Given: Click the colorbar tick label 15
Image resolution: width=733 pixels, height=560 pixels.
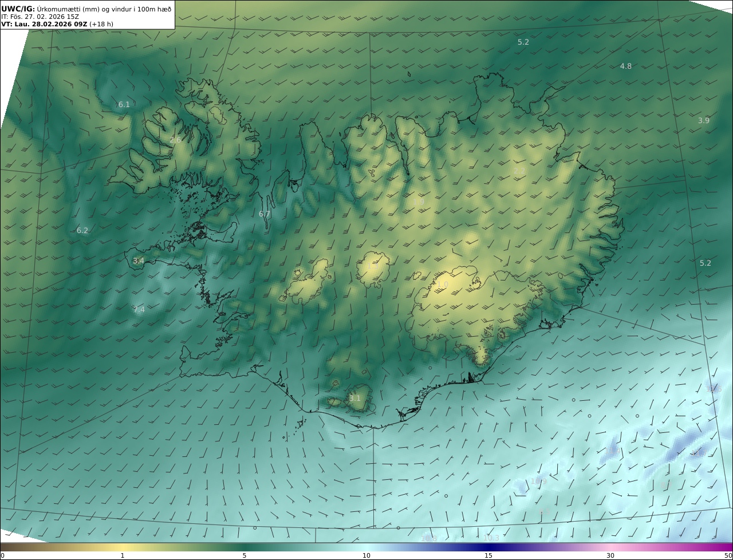Looking at the screenshot, I should pos(488,555).
